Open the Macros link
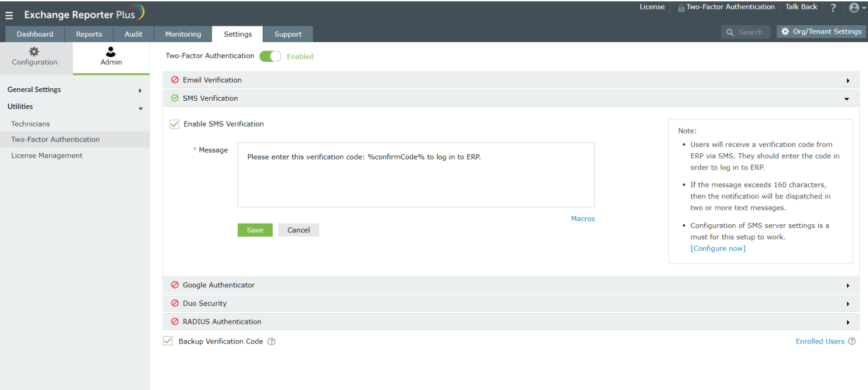This screenshot has width=868, height=390. click(583, 219)
